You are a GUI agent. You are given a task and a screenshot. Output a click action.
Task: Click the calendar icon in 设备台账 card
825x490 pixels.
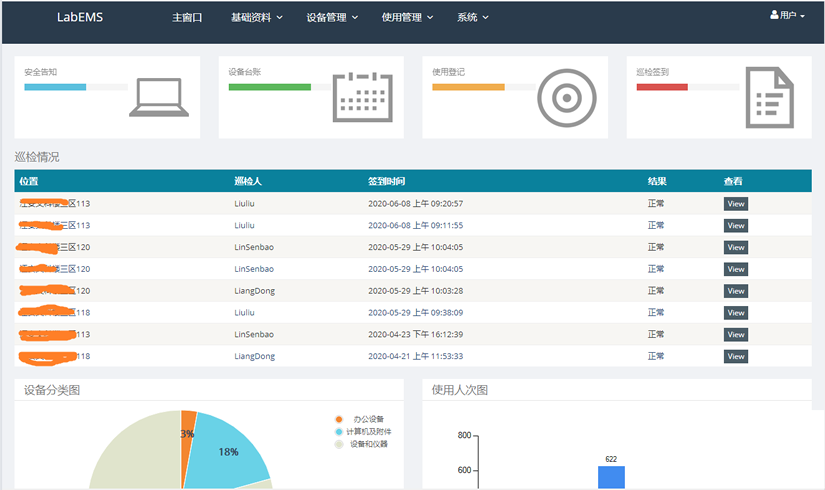(x=362, y=97)
